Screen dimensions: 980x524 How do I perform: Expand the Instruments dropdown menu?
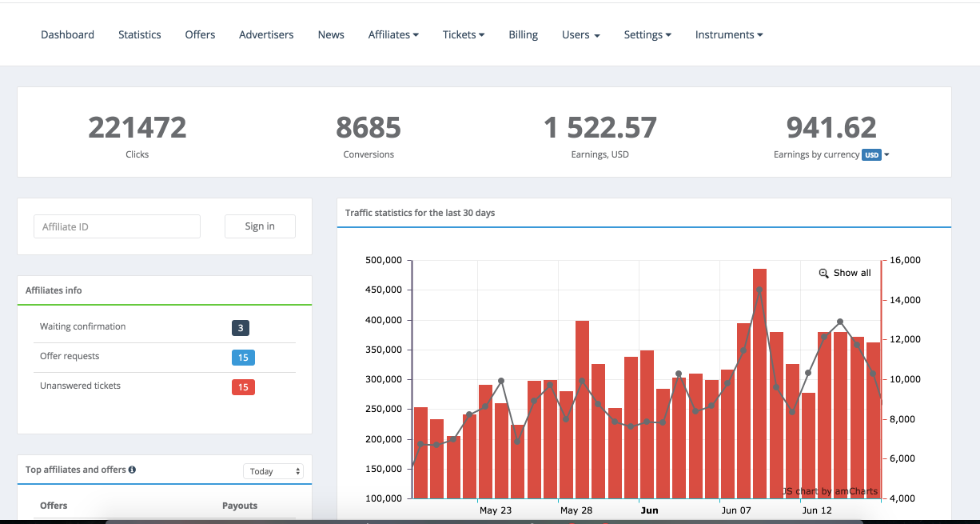point(729,34)
